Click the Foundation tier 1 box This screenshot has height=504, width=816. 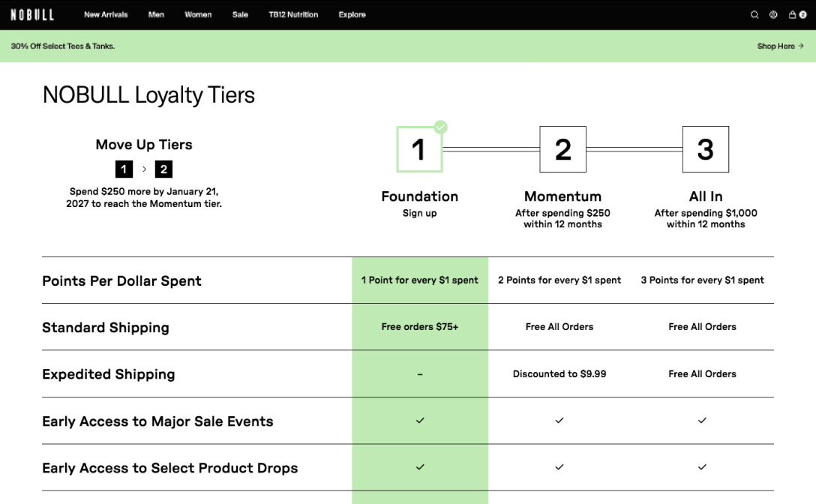(x=419, y=149)
